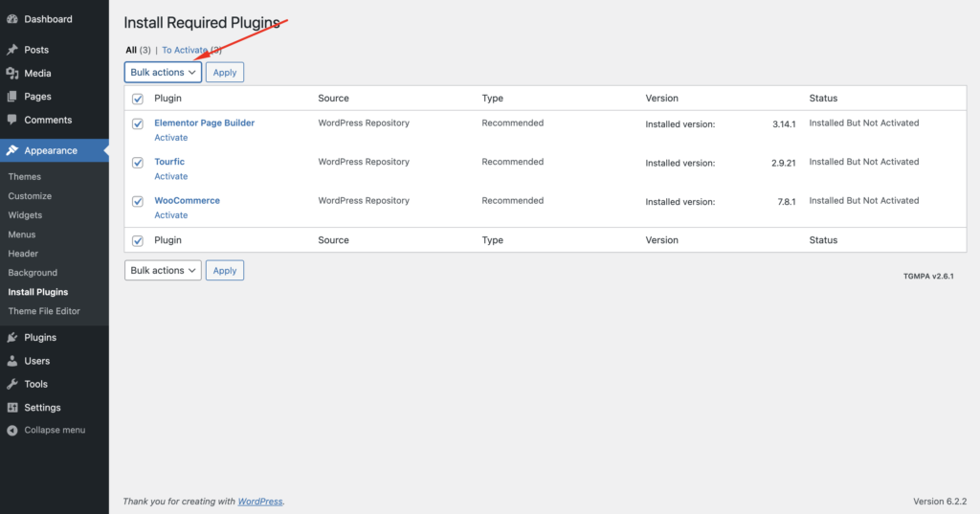Viewport: 980px width, 514px height.
Task: Open Plugins menu item label
Action: point(40,338)
